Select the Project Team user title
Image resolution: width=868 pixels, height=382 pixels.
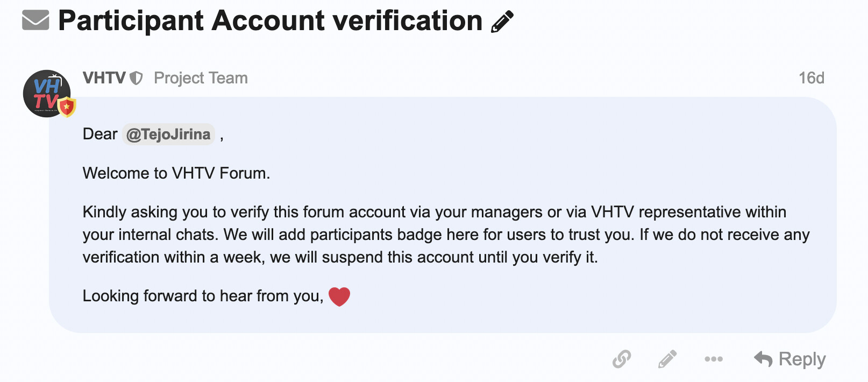pos(201,78)
